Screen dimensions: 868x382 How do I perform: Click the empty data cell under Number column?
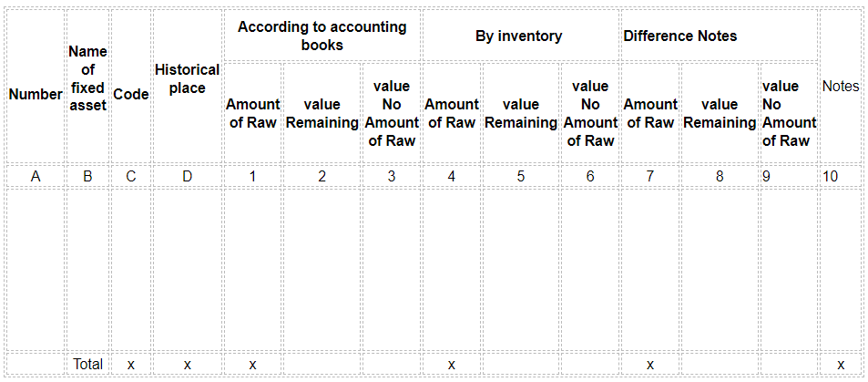(36, 270)
